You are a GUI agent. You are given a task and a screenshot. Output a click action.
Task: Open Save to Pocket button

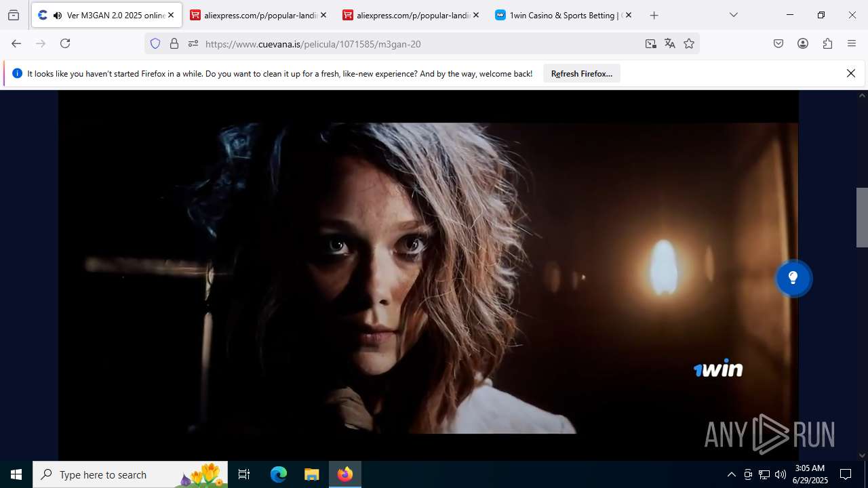coord(778,43)
